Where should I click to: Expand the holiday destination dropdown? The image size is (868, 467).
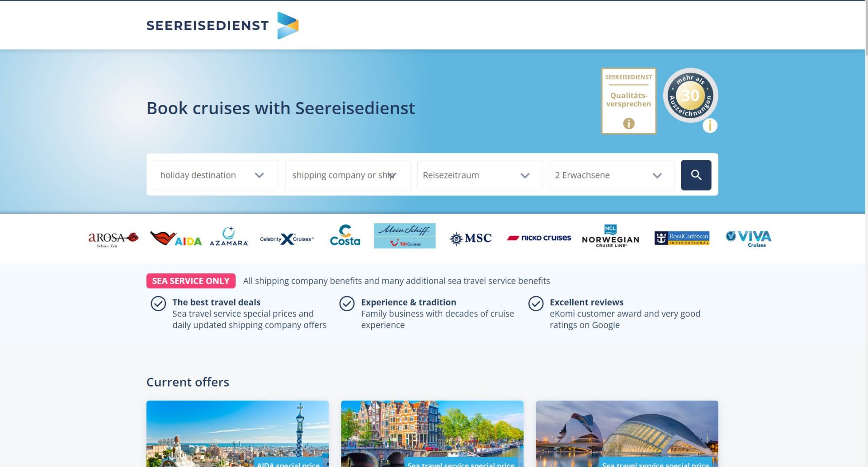click(x=215, y=175)
